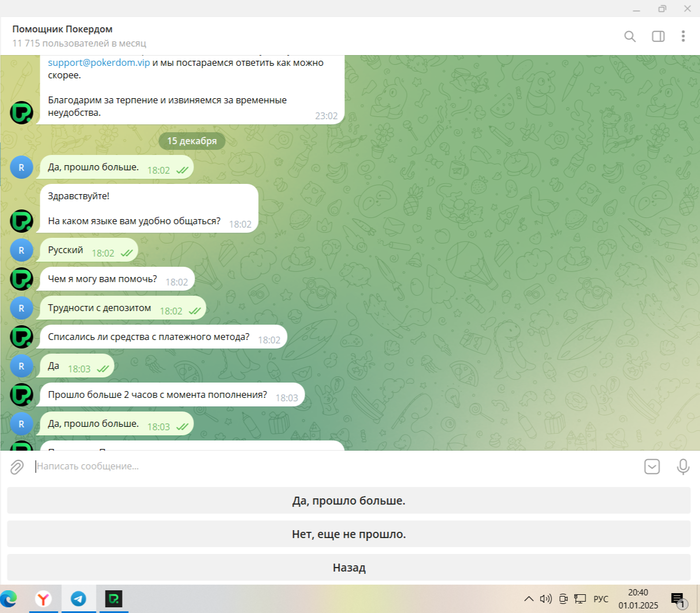Open the Pokerdom app in the taskbar
Viewport: 700px width, 613px height.
pos(113,599)
